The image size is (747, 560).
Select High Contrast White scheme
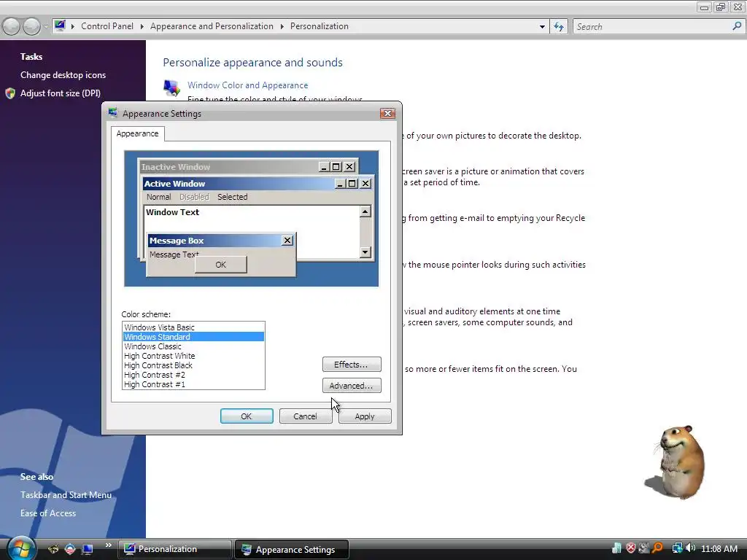pos(193,356)
